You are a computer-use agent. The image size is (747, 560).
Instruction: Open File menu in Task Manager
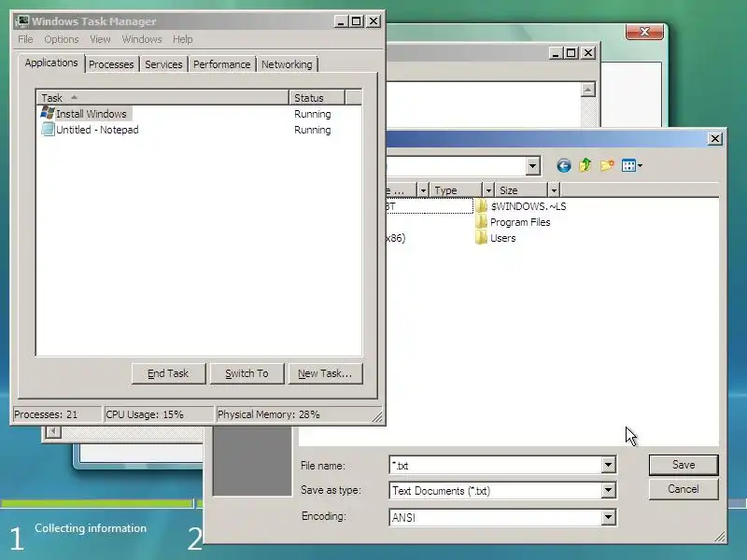25,39
